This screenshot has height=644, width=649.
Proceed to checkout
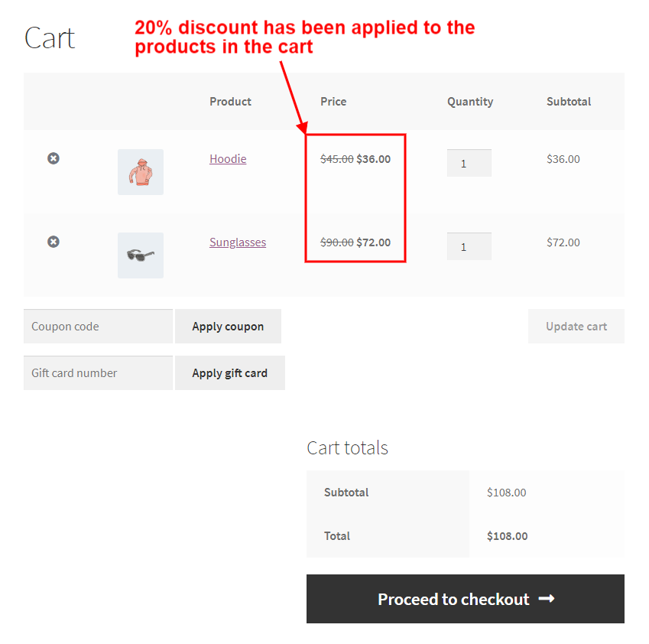[x=466, y=599]
